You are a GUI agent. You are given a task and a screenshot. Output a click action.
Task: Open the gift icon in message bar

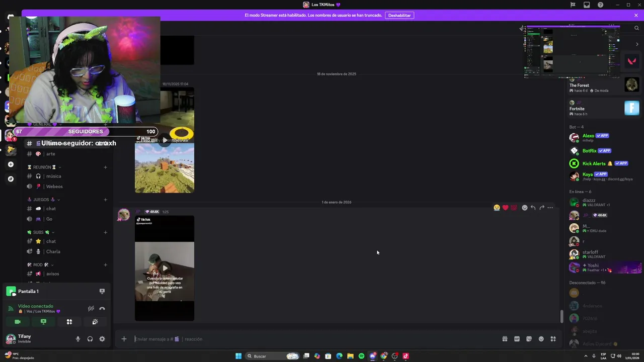coord(505,339)
